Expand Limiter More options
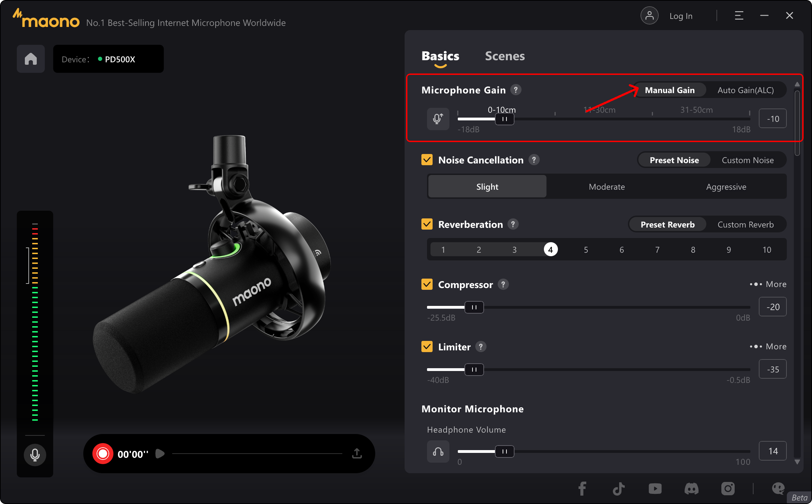The width and height of the screenshot is (812, 504). [x=768, y=346]
